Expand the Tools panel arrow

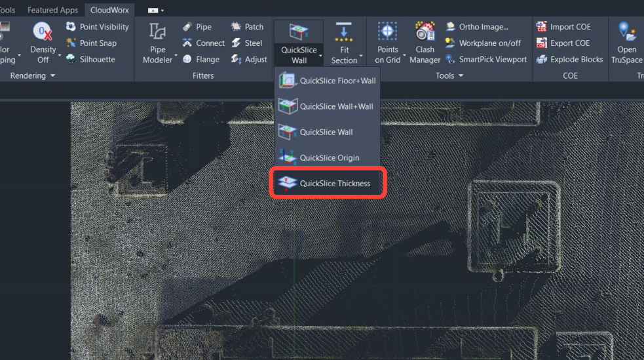(461, 75)
